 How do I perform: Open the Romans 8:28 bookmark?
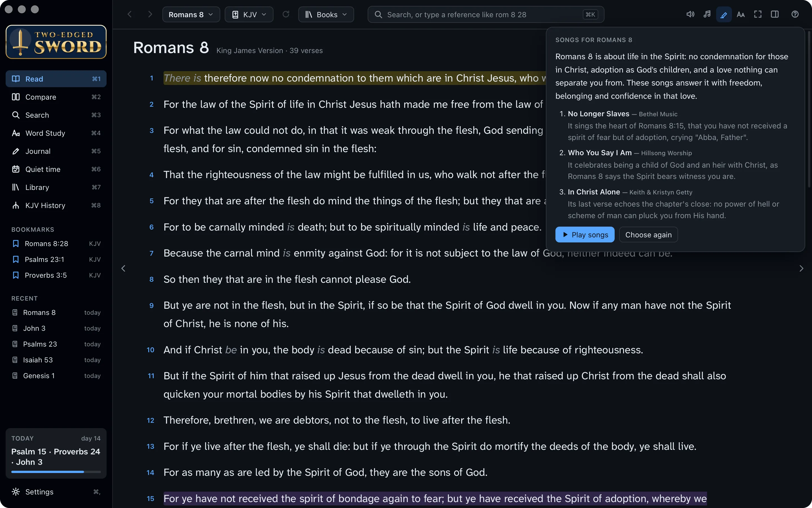pyautogui.click(x=56, y=244)
